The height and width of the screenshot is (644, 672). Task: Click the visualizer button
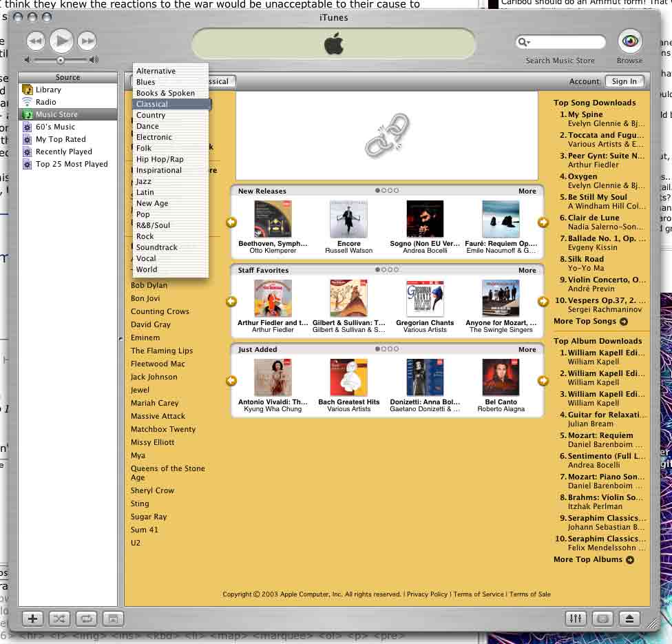click(602, 619)
